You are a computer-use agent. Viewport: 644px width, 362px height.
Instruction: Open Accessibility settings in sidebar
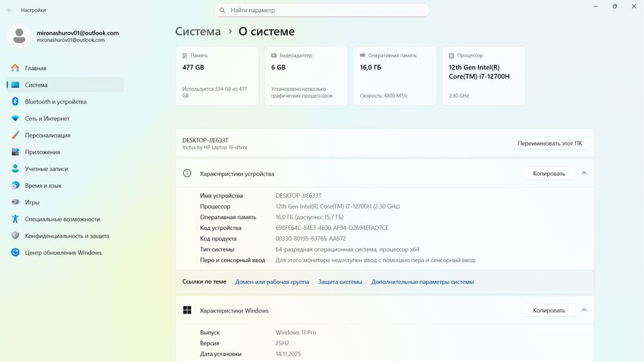coord(62,219)
